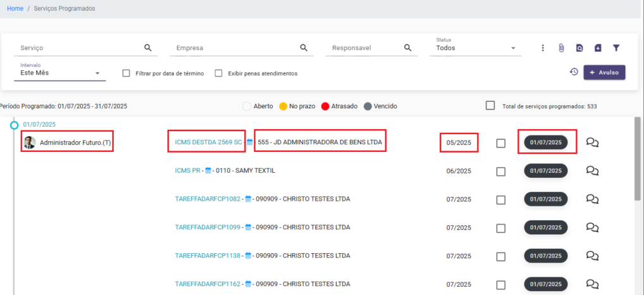
Task: Open chat icon for ICMS DESTDA row
Action: tap(593, 143)
